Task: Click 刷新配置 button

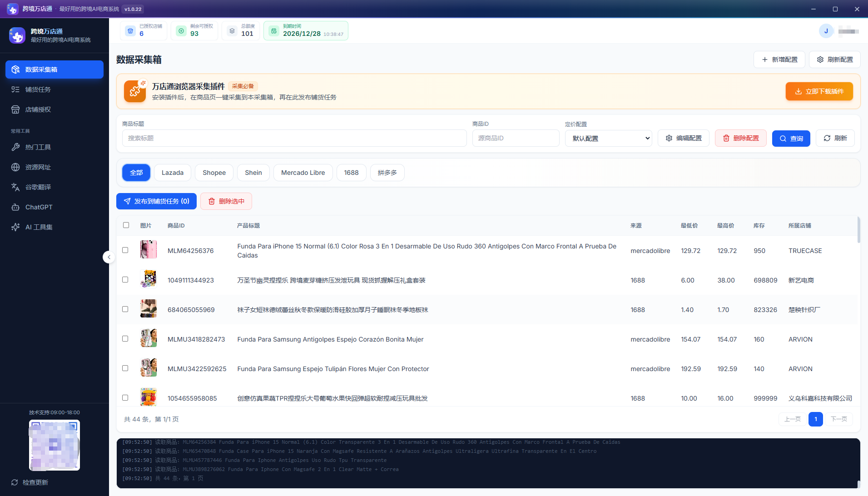Action: [835, 60]
